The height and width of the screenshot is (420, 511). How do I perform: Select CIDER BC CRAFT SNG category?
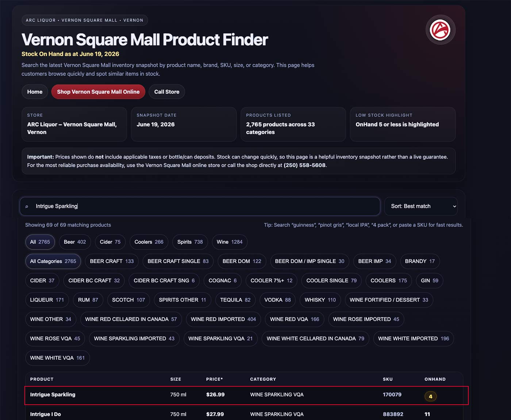click(x=164, y=281)
